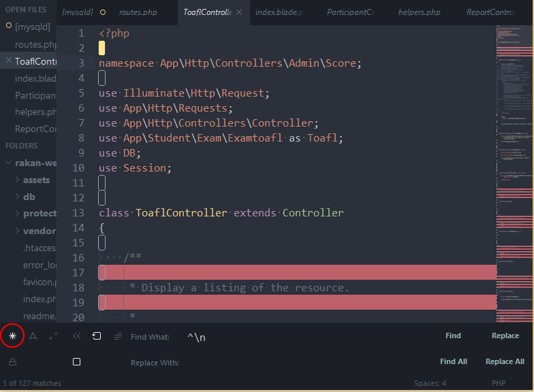
Task: Open Participant file in sidebar list
Action: pyautogui.click(x=35, y=95)
